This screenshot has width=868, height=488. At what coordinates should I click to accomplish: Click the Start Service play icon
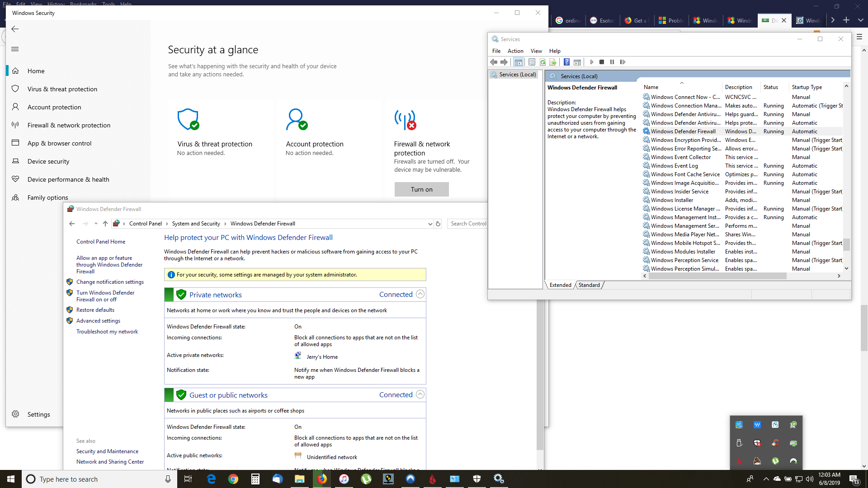(x=591, y=62)
